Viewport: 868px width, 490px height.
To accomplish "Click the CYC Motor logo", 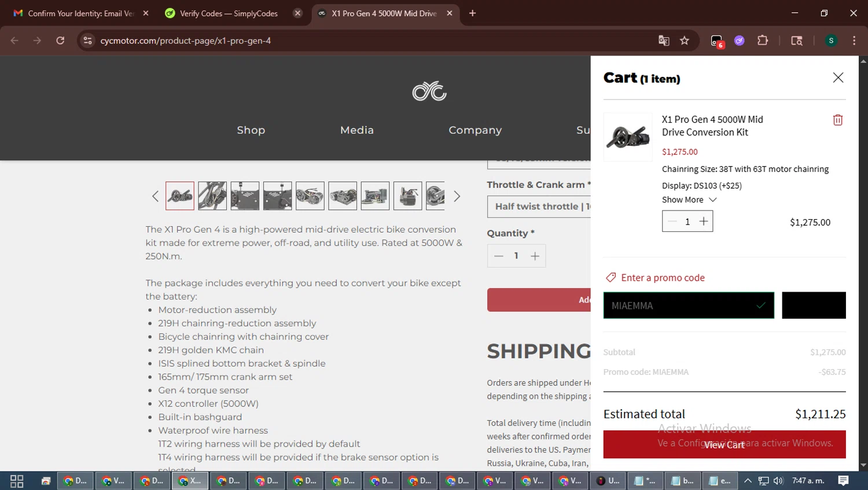I will [x=429, y=91].
